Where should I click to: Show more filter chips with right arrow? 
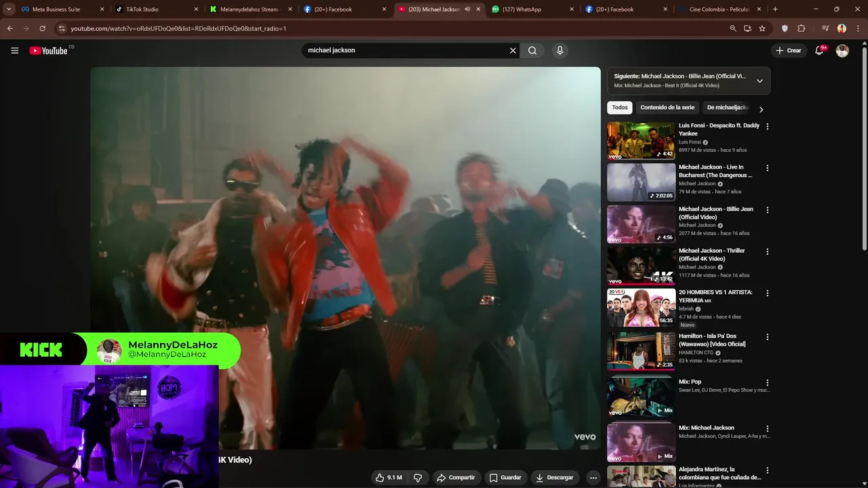click(761, 109)
